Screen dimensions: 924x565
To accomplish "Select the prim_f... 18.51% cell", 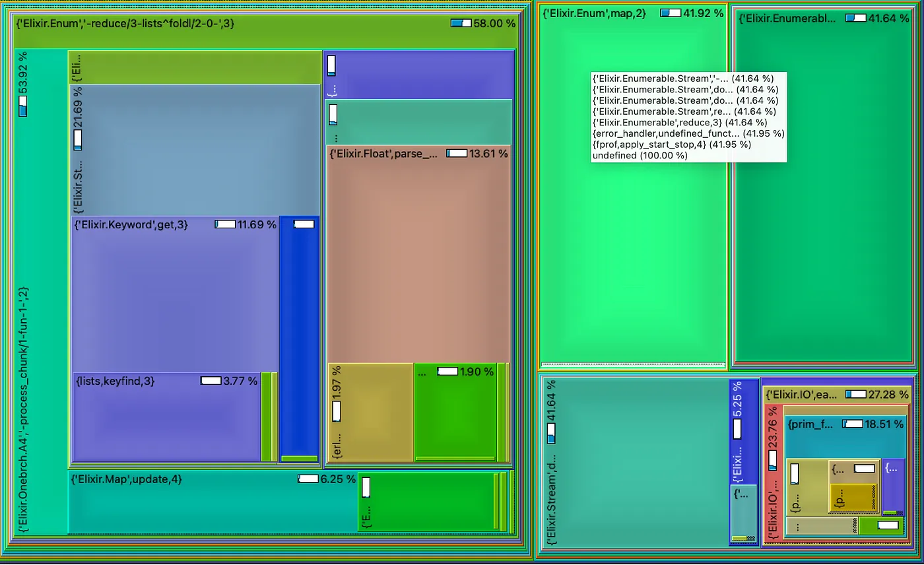I will pos(845,436).
